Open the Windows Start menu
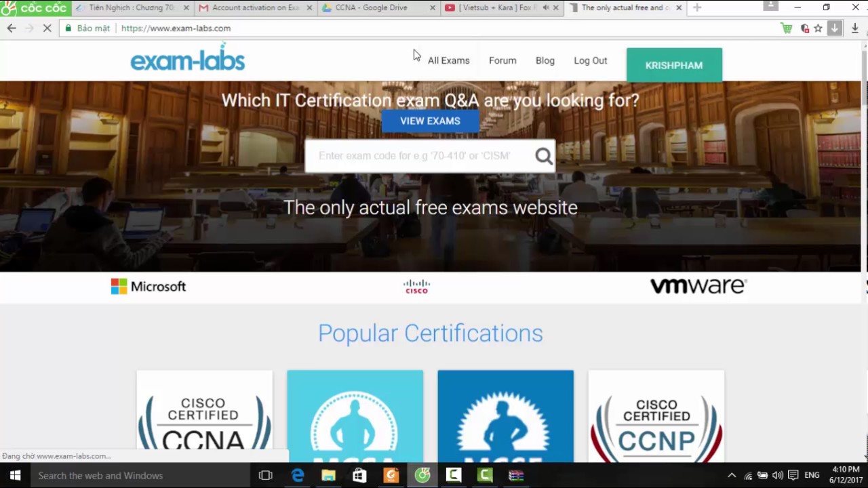 click(15, 475)
